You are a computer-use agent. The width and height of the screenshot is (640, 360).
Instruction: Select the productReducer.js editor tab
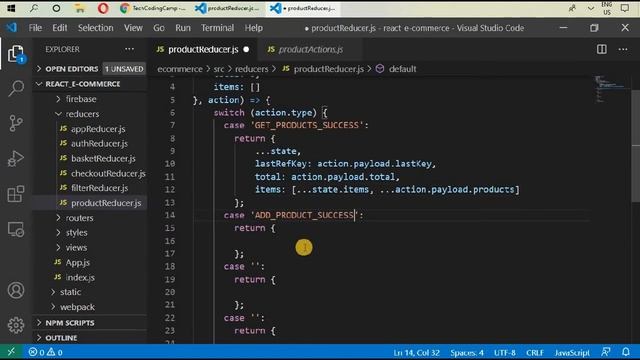coord(202,49)
